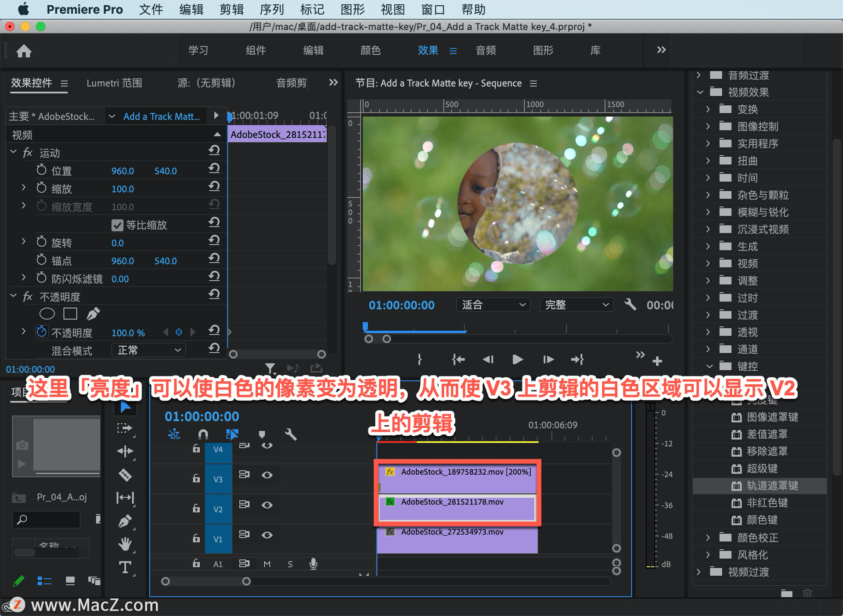This screenshot has width=843, height=616.
Task: Open the 窗口 menu
Action: [x=433, y=9]
